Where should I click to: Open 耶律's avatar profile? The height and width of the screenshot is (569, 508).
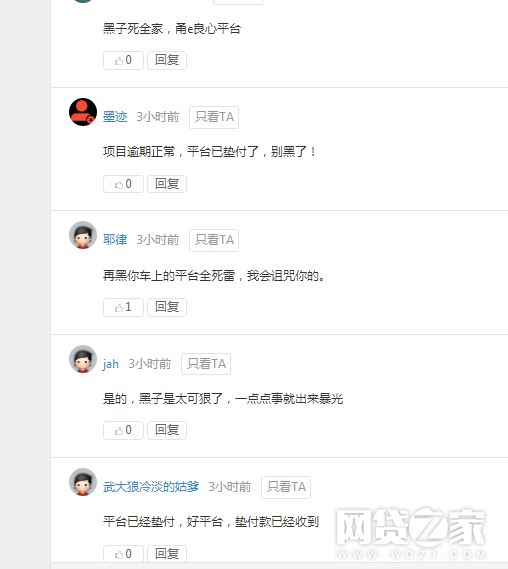point(83,235)
